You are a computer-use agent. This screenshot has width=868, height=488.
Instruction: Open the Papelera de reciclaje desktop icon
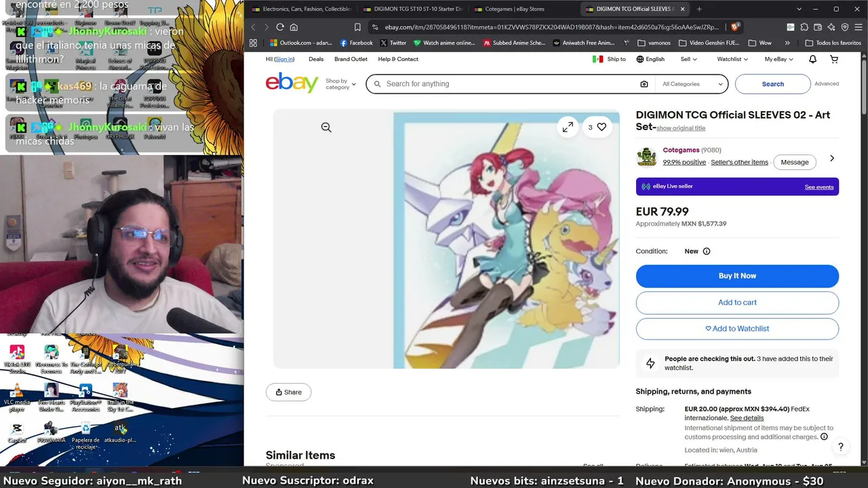coord(85,435)
